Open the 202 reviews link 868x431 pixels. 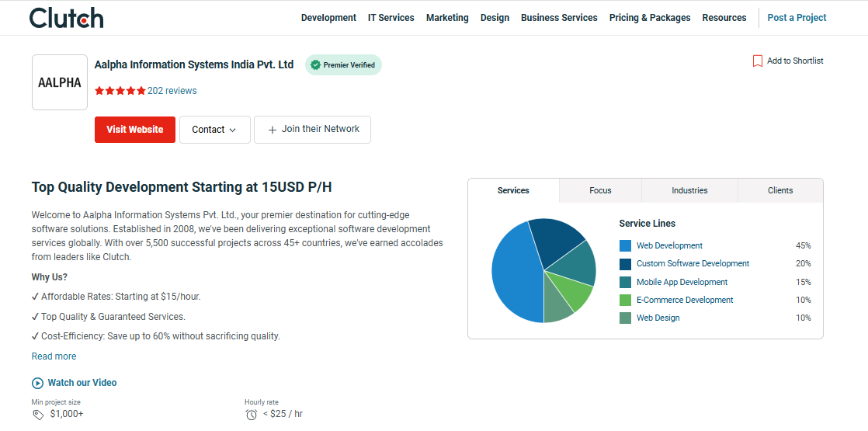172,91
